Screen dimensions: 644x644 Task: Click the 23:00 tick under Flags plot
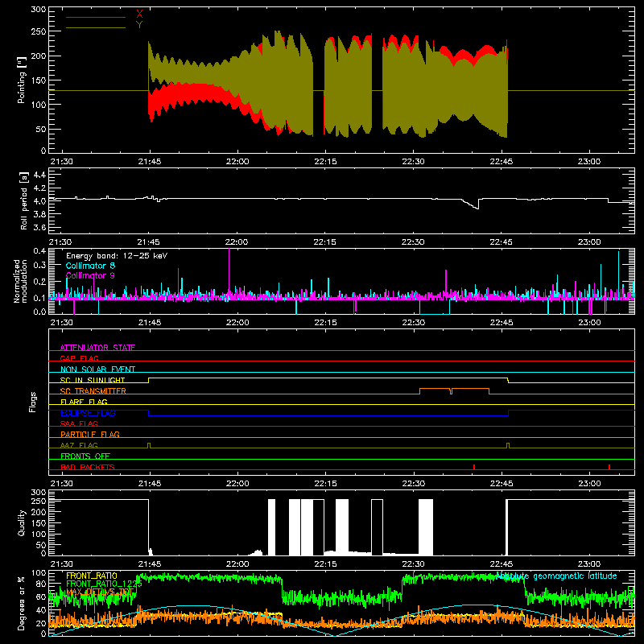[589, 484]
